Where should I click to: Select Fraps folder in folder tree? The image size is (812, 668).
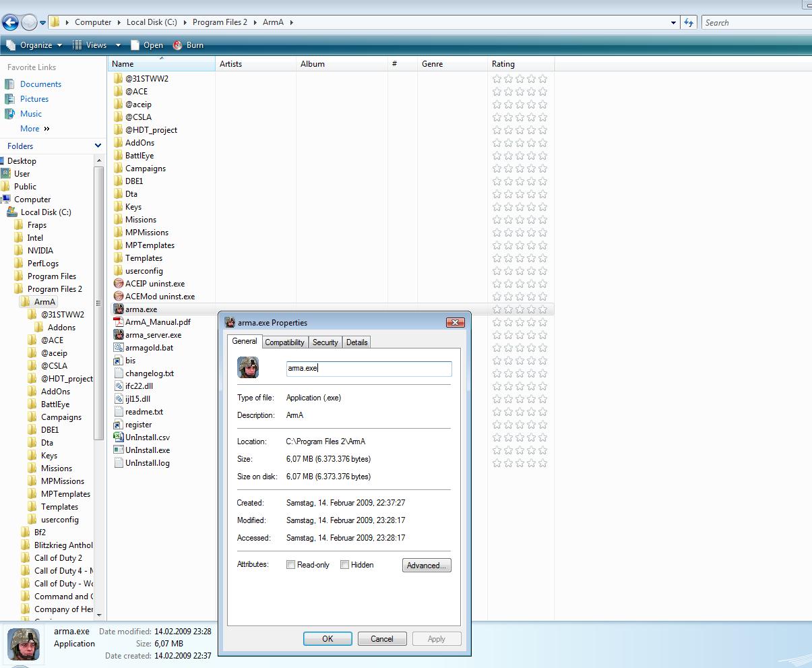pos(37,225)
